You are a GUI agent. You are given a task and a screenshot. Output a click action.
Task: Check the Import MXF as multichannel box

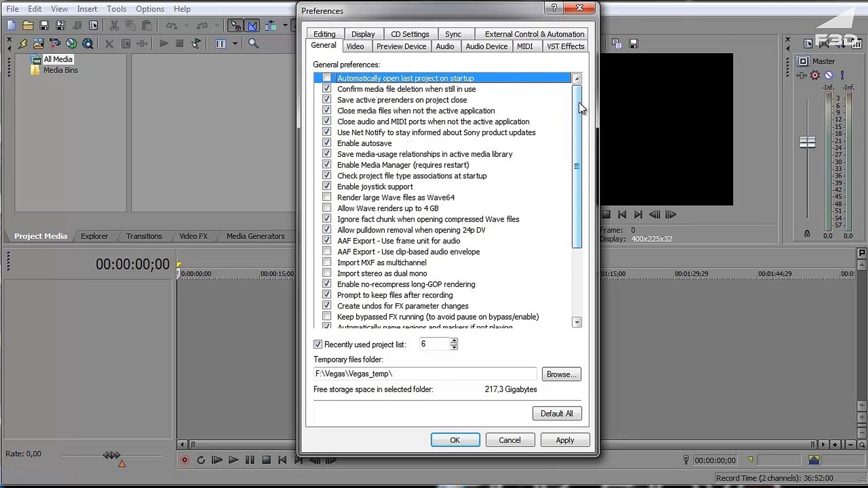pos(326,262)
